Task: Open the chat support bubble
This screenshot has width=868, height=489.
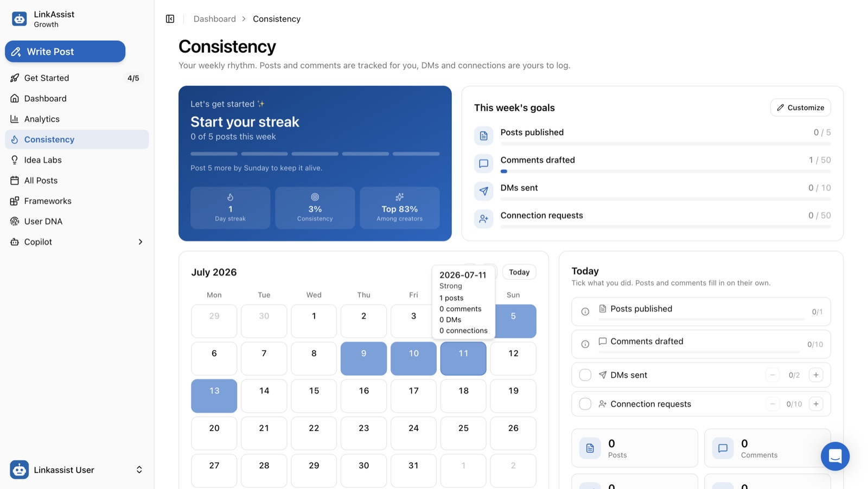Action: click(x=835, y=456)
